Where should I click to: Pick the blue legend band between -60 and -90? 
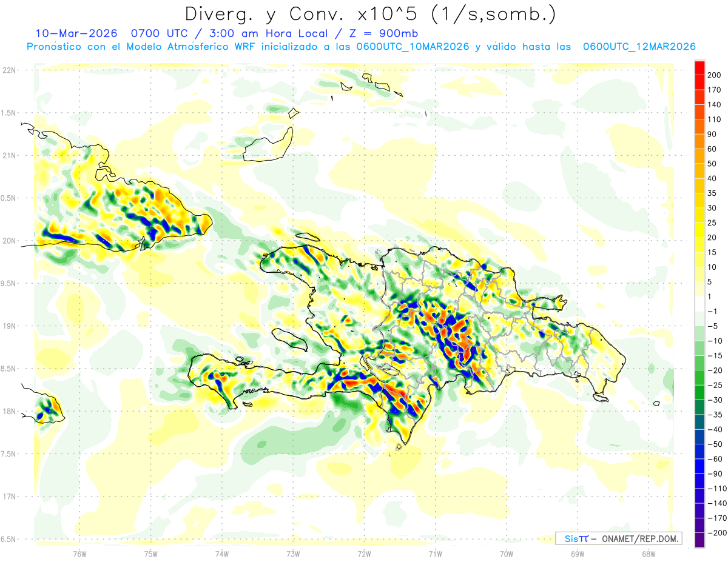(x=699, y=466)
